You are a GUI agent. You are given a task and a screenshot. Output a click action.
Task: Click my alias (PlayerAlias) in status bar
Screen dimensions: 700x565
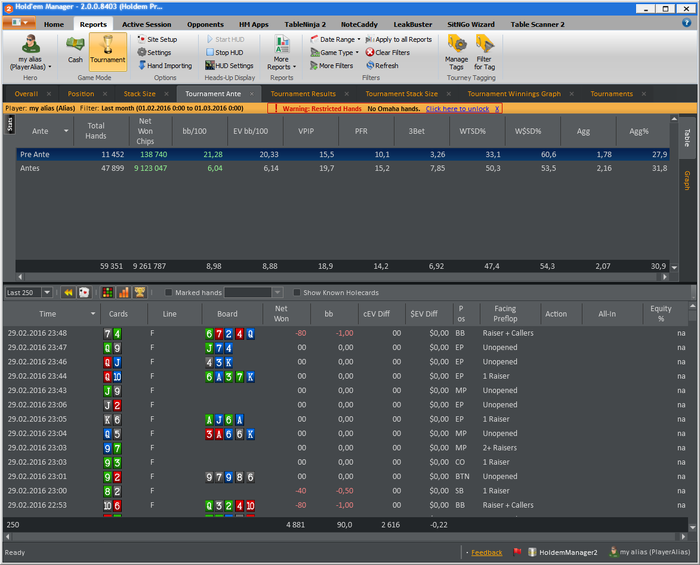(x=650, y=552)
